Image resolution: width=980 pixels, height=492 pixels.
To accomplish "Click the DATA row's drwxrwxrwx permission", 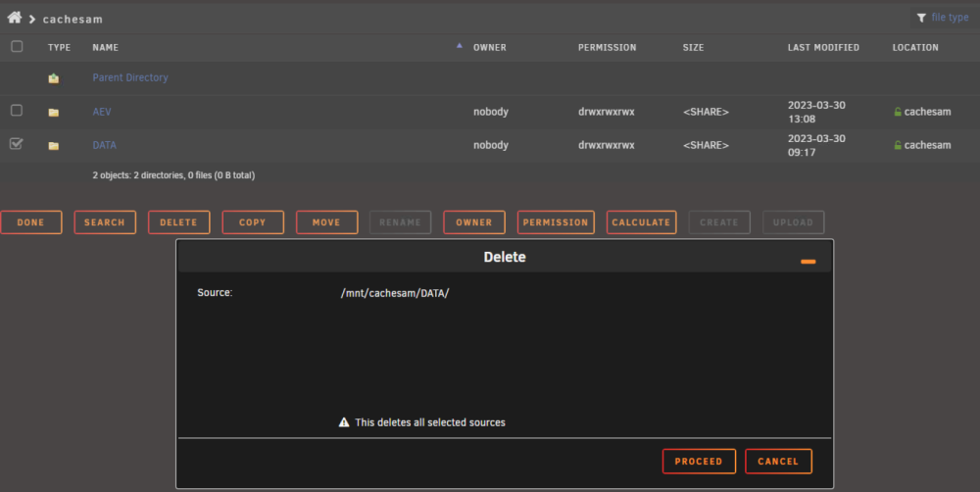I will (607, 145).
